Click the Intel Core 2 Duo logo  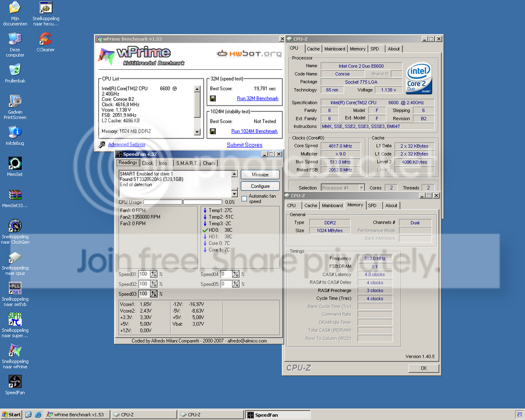(419, 79)
